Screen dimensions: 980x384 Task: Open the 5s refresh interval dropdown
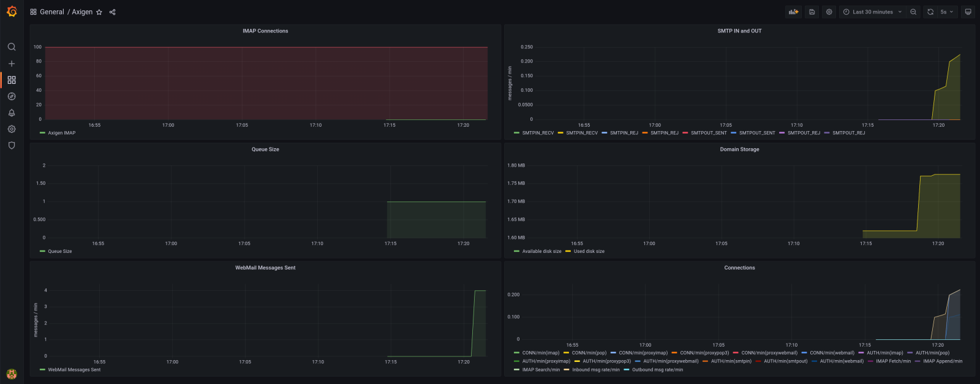click(947, 12)
